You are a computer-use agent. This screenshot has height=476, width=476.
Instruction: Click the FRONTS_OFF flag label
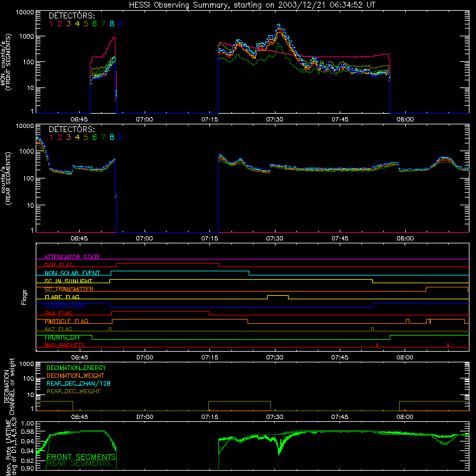pos(62,337)
